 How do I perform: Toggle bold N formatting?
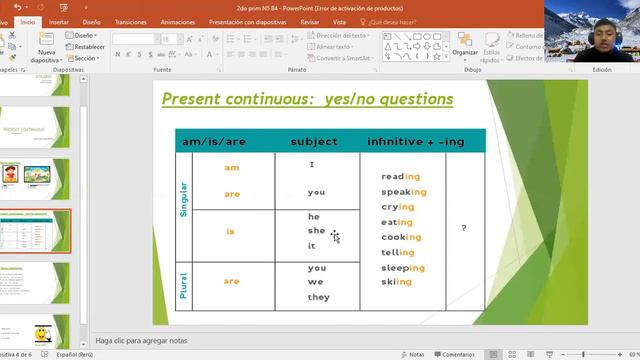pos(118,54)
